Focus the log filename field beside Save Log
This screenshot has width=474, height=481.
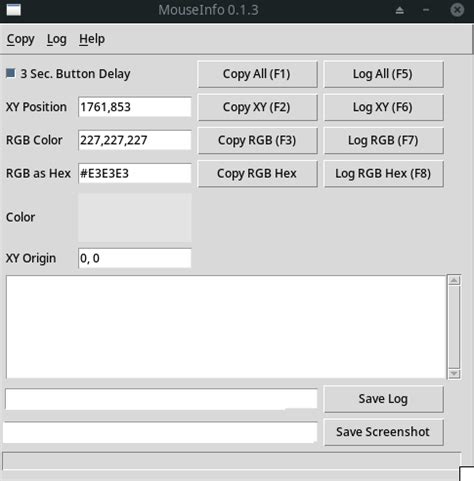click(161, 399)
